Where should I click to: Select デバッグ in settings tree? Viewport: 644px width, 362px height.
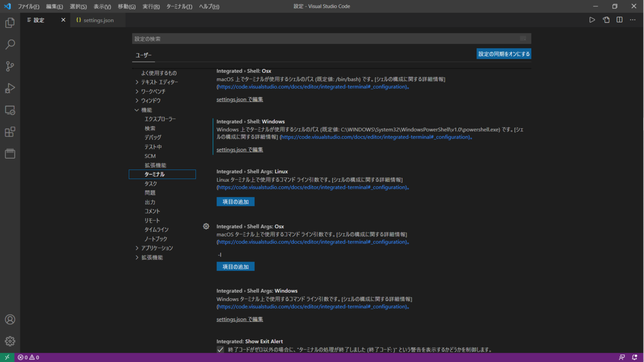click(x=152, y=137)
